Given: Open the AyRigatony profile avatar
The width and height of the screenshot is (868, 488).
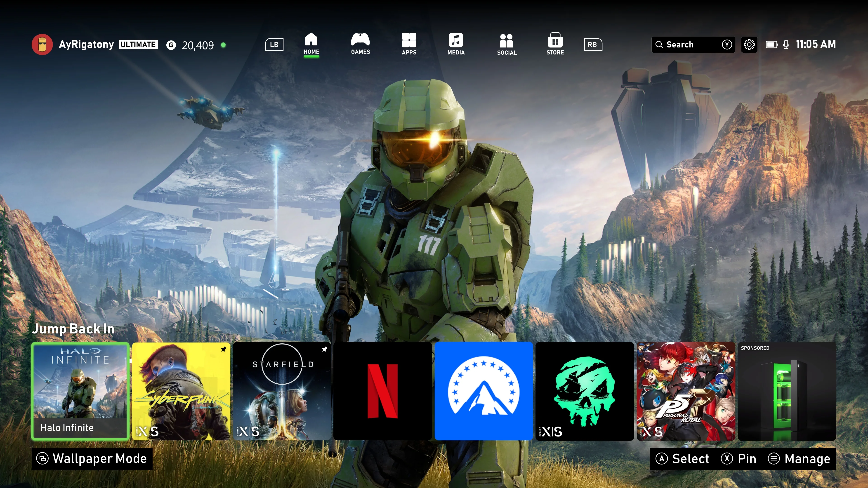Looking at the screenshot, I should (42, 45).
